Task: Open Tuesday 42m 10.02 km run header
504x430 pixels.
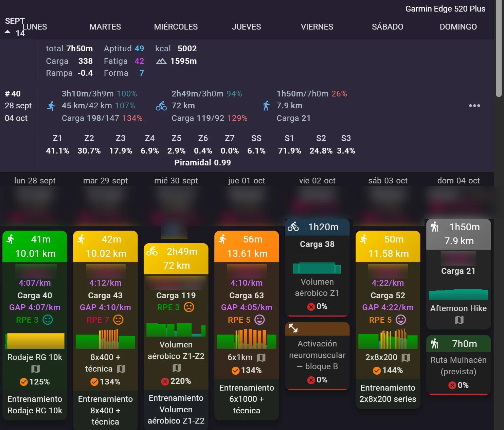Action: [105, 246]
